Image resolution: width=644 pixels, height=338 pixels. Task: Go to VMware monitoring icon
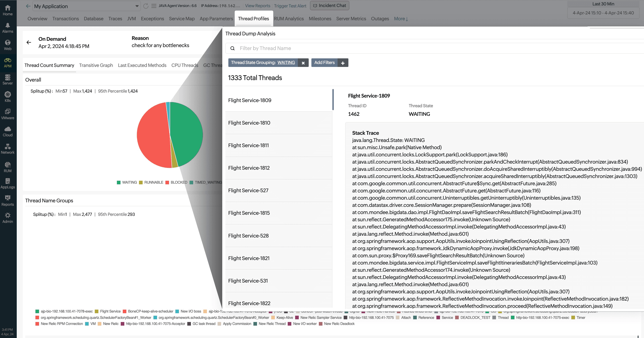tap(7, 112)
